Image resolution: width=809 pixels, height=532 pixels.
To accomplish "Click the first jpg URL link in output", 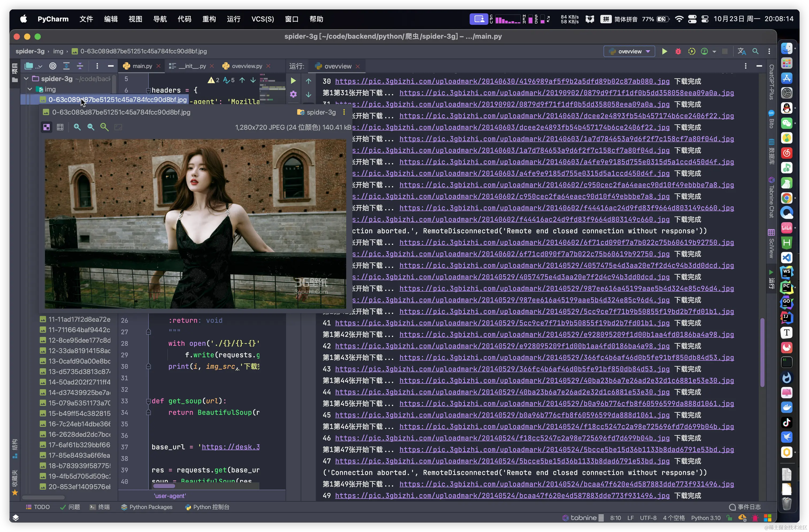I will (x=502, y=81).
